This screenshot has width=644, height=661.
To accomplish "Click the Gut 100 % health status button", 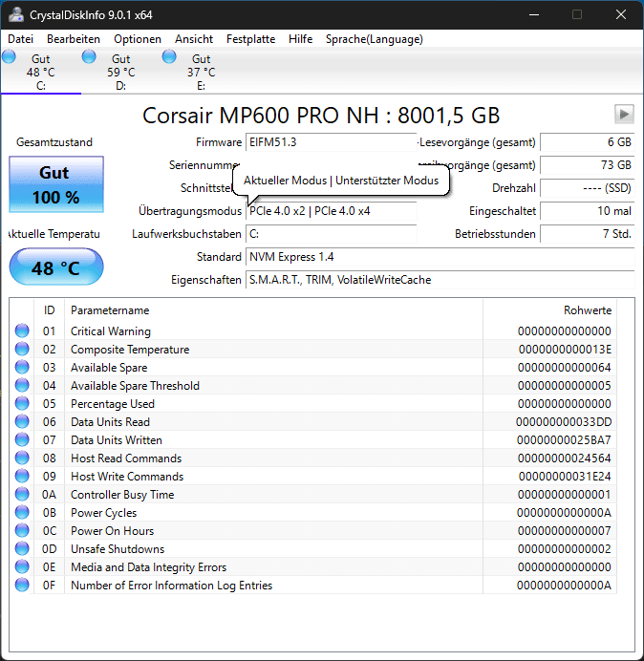I will click(x=56, y=184).
